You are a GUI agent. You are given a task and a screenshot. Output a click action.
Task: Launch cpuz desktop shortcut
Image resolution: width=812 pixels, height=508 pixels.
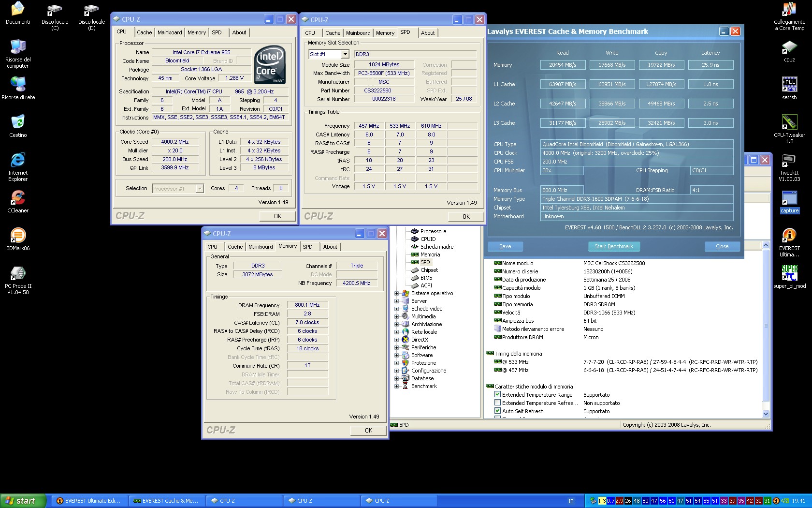tap(789, 51)
